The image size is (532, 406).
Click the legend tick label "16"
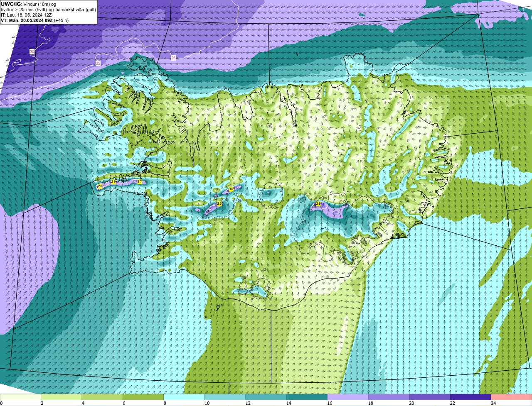click(330, 403)
